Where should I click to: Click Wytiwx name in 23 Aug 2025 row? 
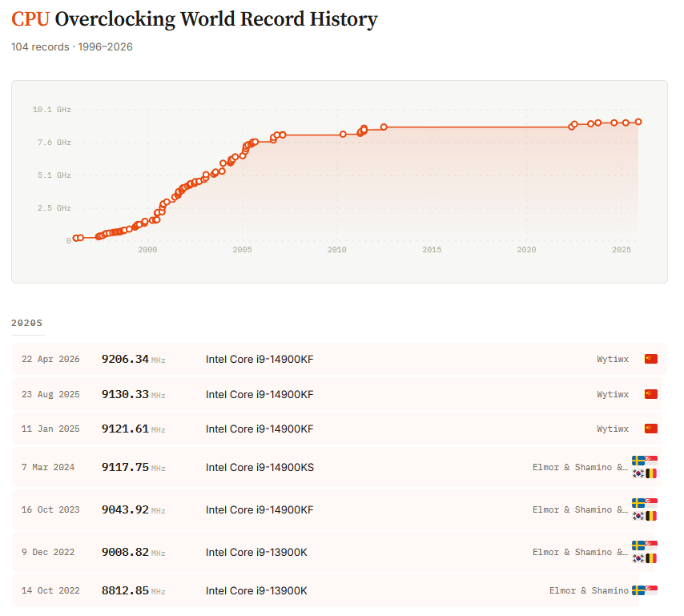[613, 394]
